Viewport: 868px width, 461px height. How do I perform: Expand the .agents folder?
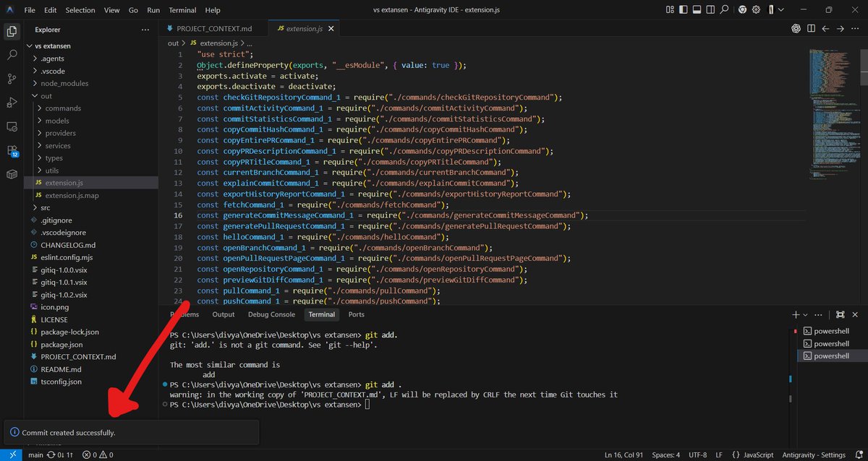tap(53, 58)
